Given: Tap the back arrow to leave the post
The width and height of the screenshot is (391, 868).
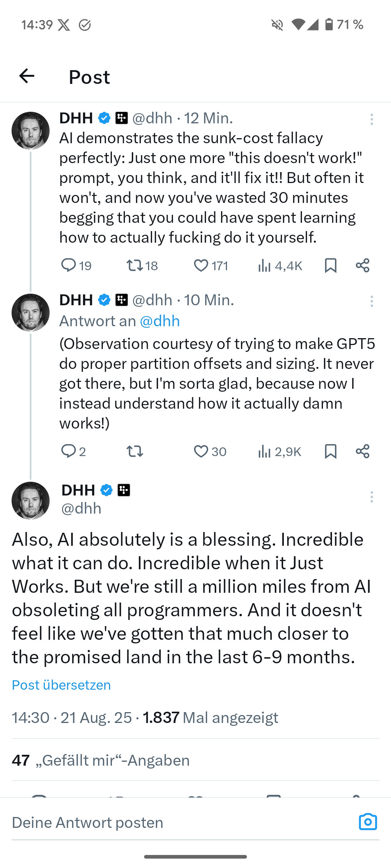Looking at the screenshot, I should pyautogui.click(x=27, y=76).
